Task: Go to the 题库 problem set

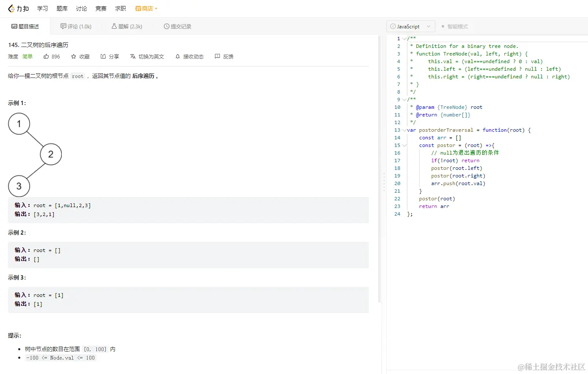Action: [62, 8]
